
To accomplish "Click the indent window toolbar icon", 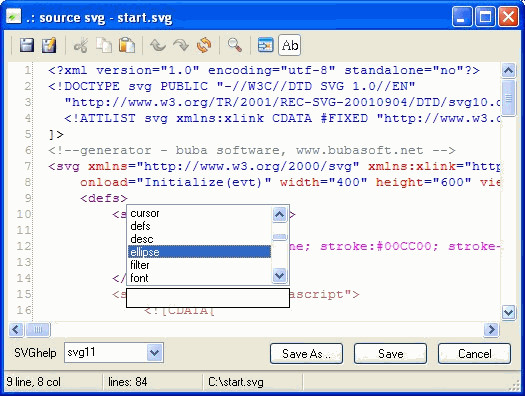I will 266,45.
